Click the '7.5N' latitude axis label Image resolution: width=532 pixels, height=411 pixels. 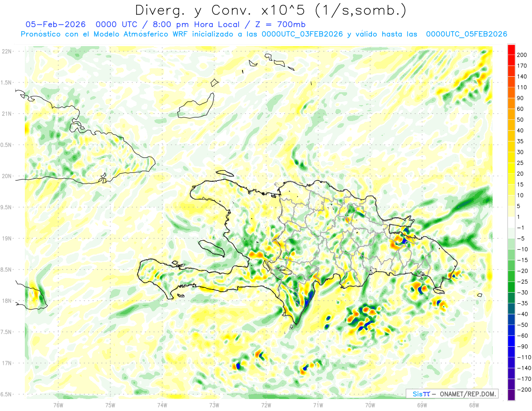click(x=7, y=332)
